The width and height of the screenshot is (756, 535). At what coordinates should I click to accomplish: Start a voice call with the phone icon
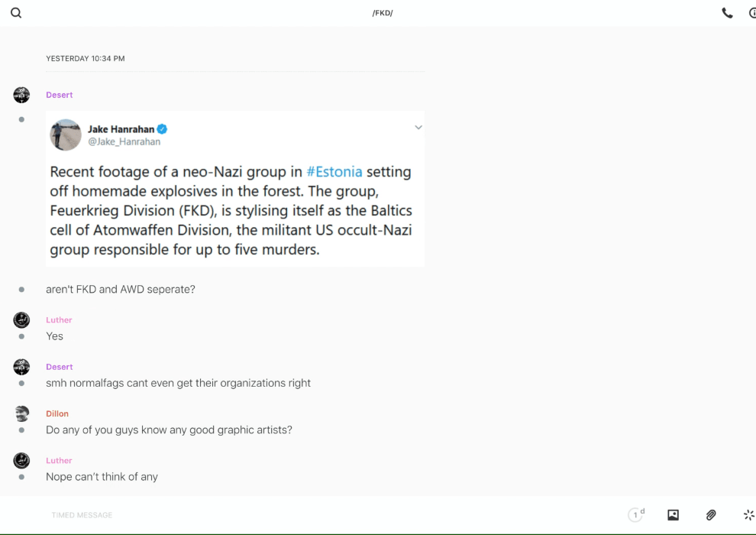point(727,13)
